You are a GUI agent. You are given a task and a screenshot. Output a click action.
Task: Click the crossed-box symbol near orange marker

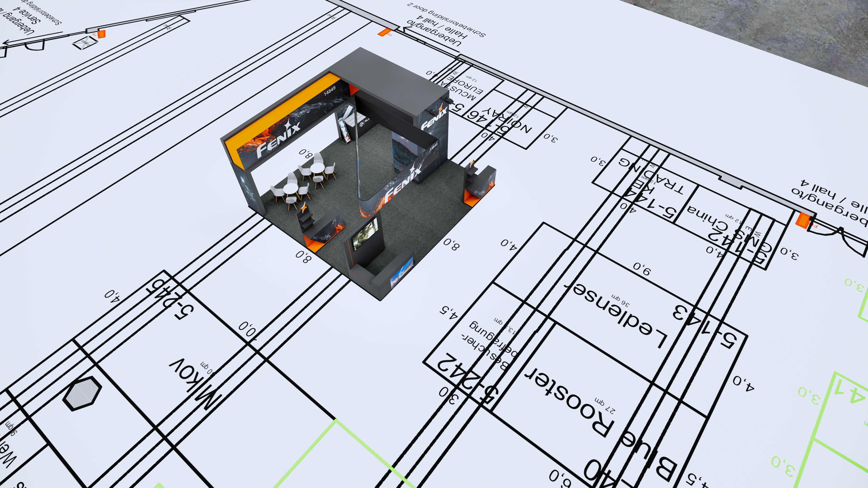pos(85,43)
